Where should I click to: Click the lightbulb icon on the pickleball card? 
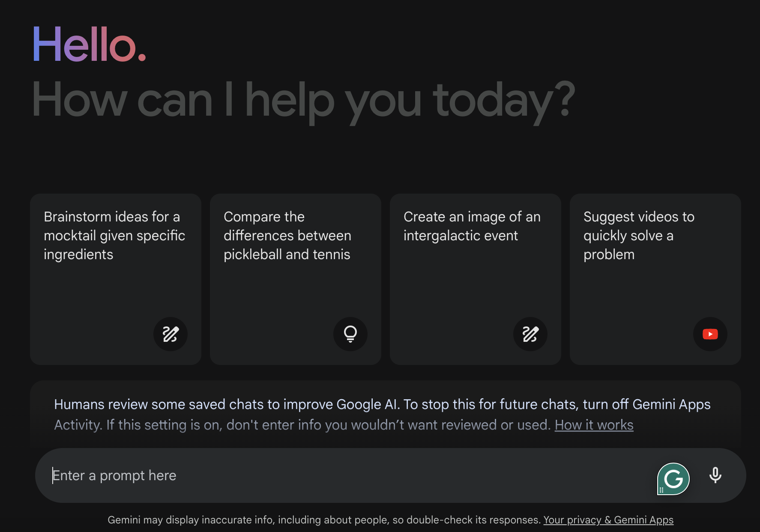pos(350,334)
